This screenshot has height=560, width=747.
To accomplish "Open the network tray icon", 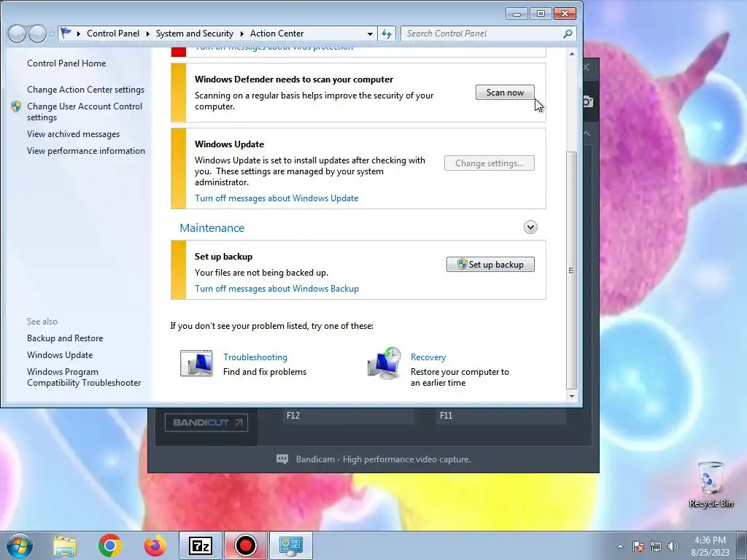I will (656, 546).
